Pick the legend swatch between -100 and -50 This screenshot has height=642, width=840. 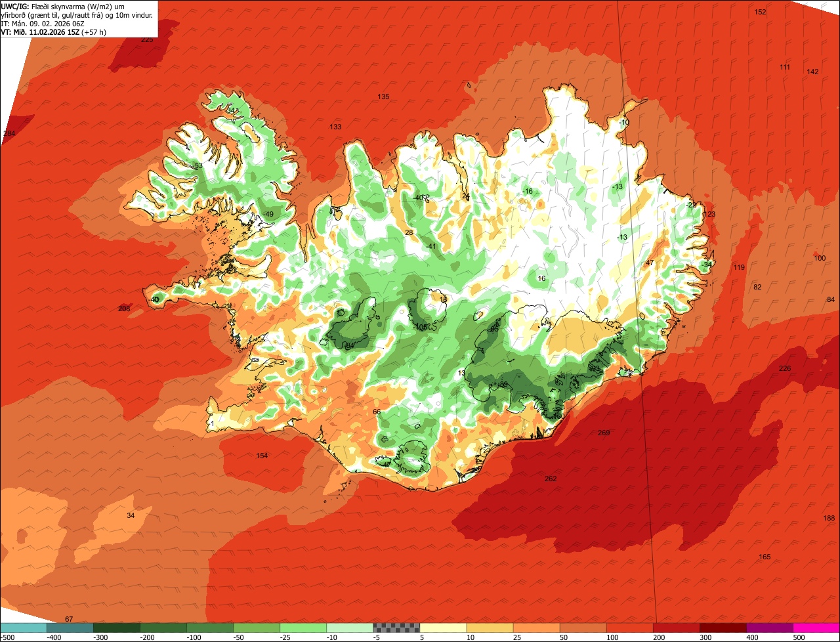pos(209,628)
